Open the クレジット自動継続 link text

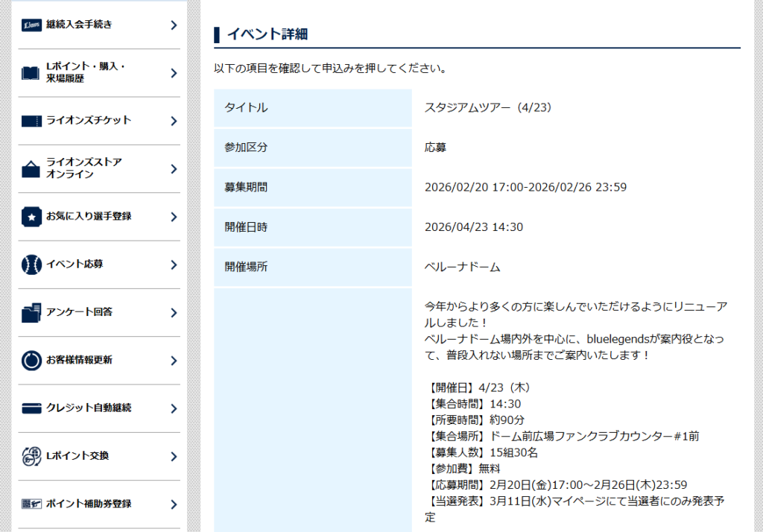[88, 408]
